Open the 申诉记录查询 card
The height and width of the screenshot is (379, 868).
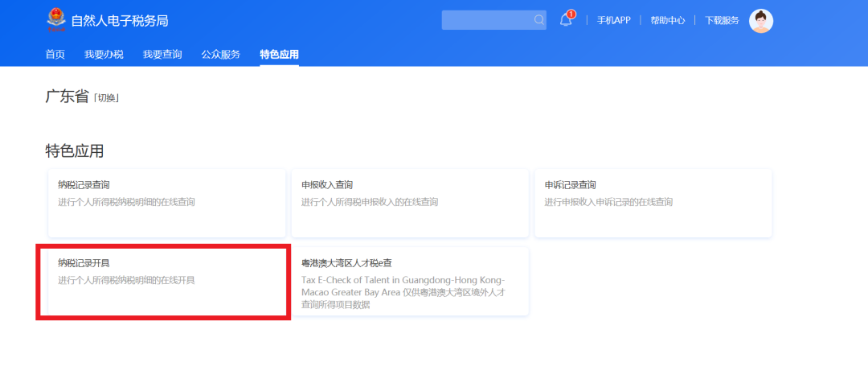pos(653,203)
